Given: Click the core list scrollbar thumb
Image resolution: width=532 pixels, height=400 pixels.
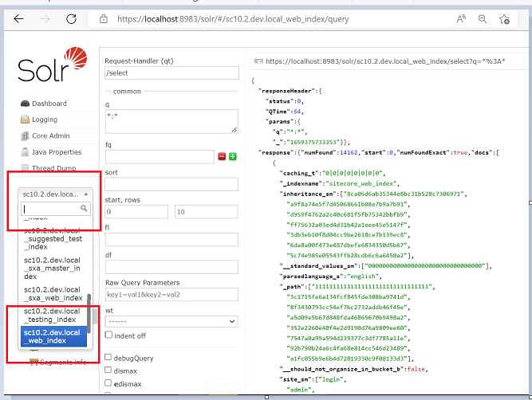Looking at the screenshot, I should pyautogui.click(x=89, y=314).
